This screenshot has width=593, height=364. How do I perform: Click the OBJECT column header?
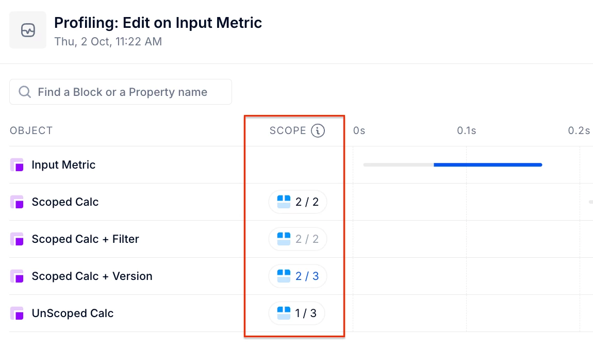pyautogui.click(x=31, y=131)
